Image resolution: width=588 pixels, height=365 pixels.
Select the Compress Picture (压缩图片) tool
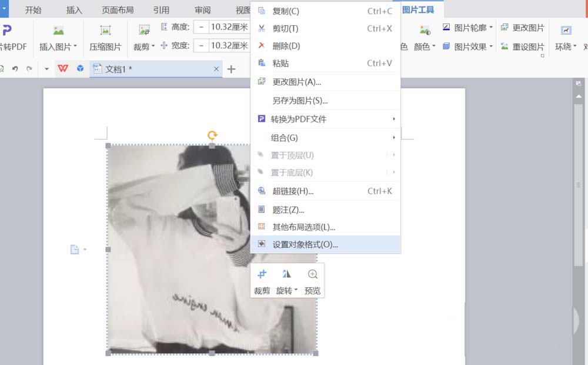point(105,36)
